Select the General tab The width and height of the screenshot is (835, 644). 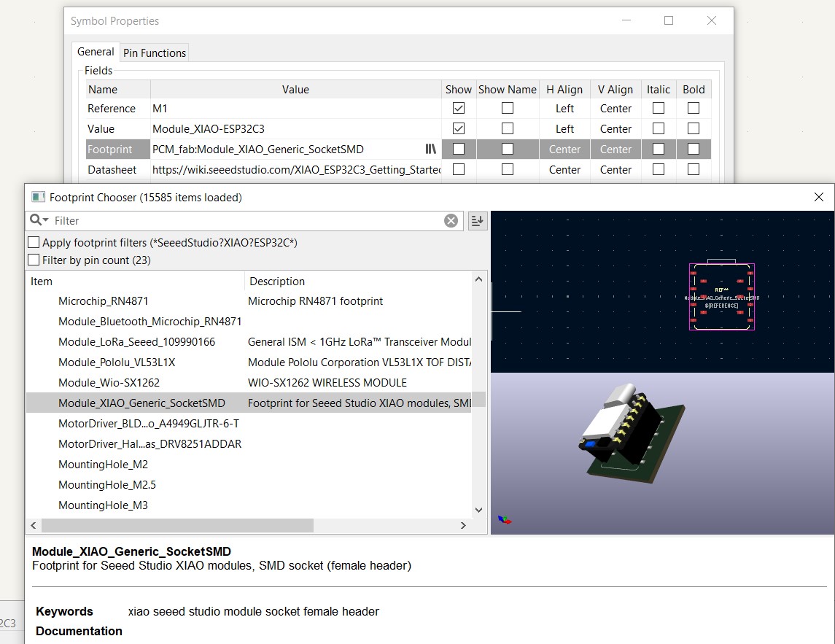96,52
